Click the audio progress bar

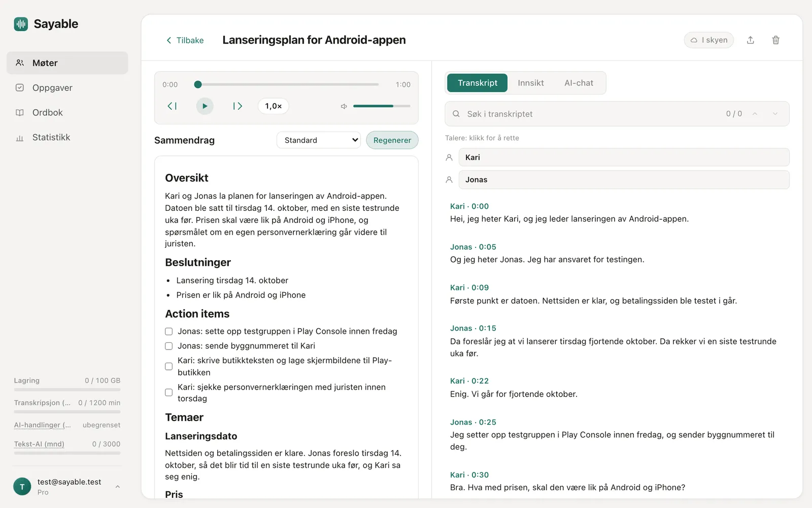click(287, 84)
